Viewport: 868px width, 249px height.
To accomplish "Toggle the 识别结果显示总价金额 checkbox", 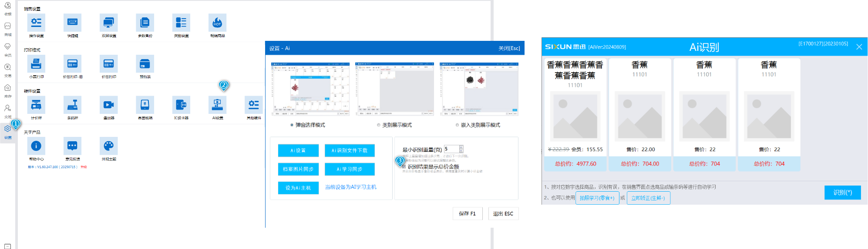I will (x=404, y=166).
